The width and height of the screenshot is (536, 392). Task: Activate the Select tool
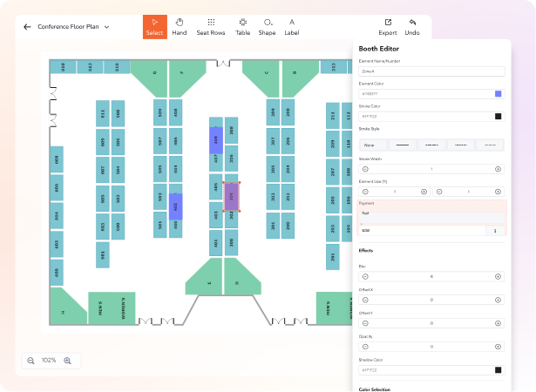tap(155, 27)
